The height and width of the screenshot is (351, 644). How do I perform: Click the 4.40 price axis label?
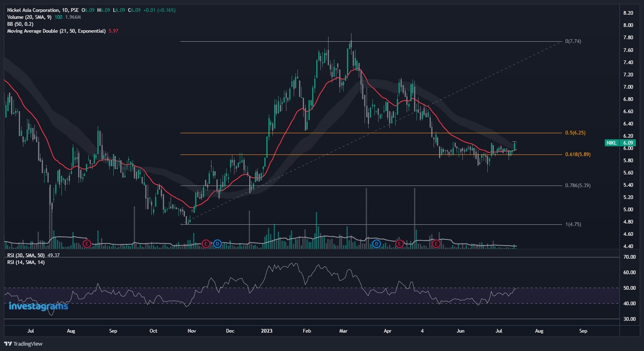[x=628, y=246]
